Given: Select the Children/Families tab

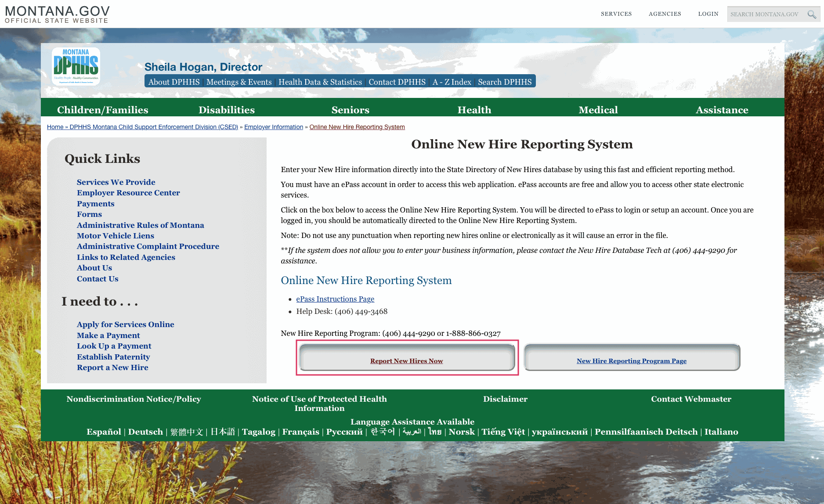Looking at the screenshot, I should click(x=103, y=110).
